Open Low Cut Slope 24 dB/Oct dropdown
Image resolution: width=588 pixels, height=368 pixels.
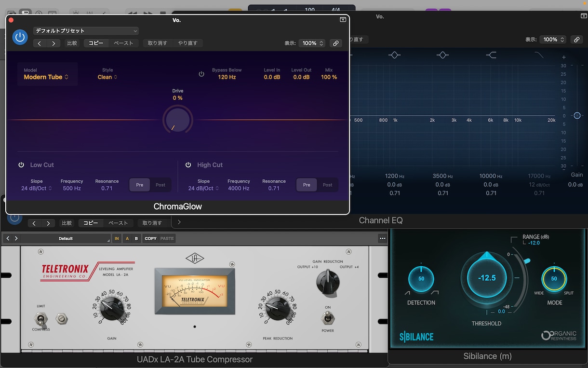point(37,189)
